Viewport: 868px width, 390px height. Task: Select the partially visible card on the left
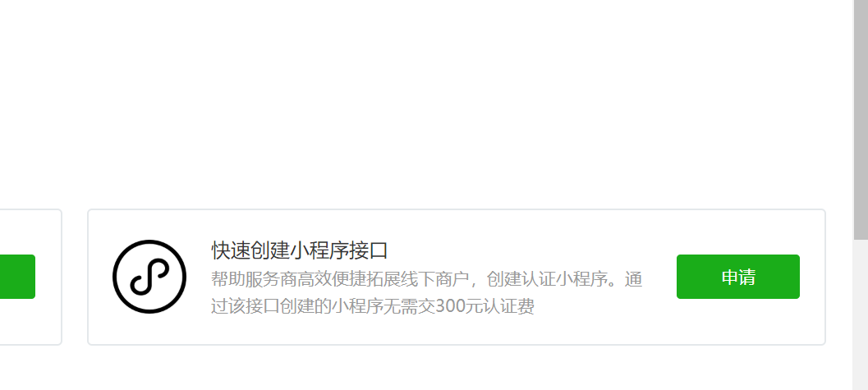30,277
